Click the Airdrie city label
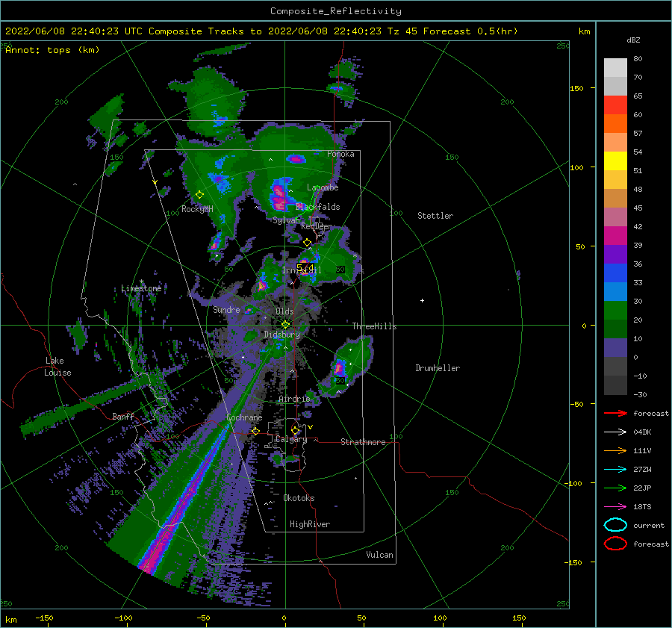 pyautogui.click(x=294, y=399)
